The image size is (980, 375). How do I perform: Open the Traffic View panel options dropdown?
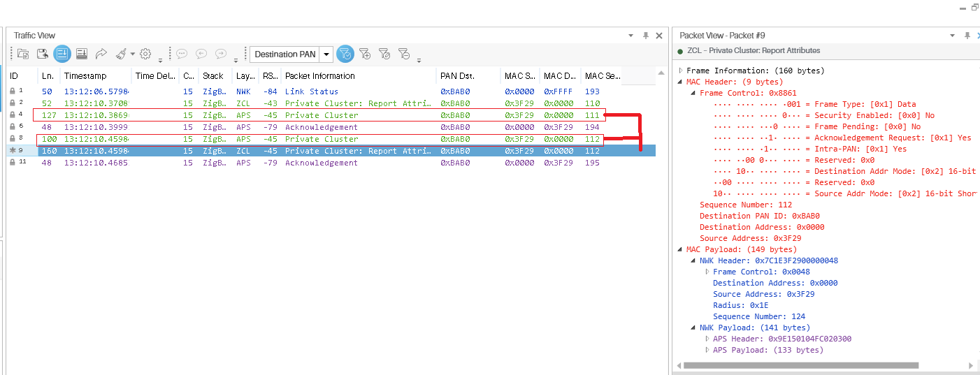click(x=631, y=36)
